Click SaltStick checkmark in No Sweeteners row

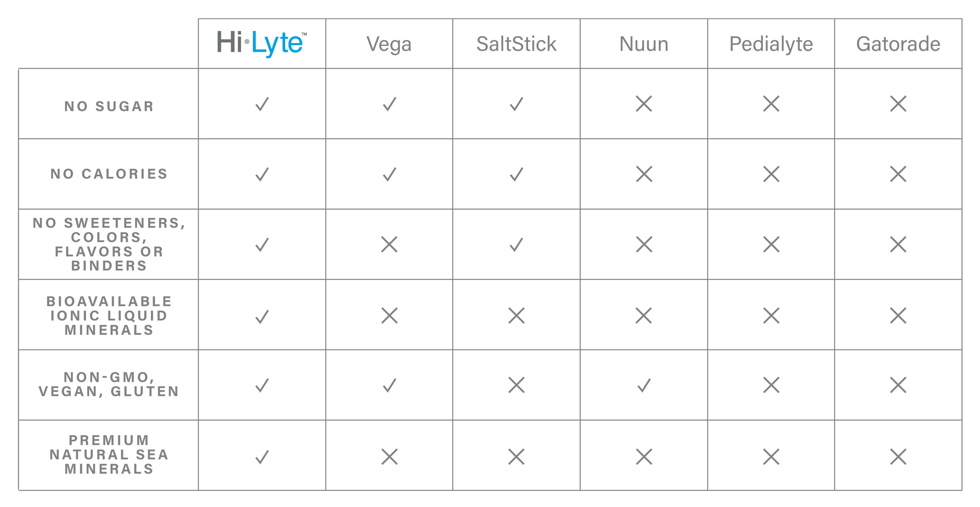click(516, 244)
